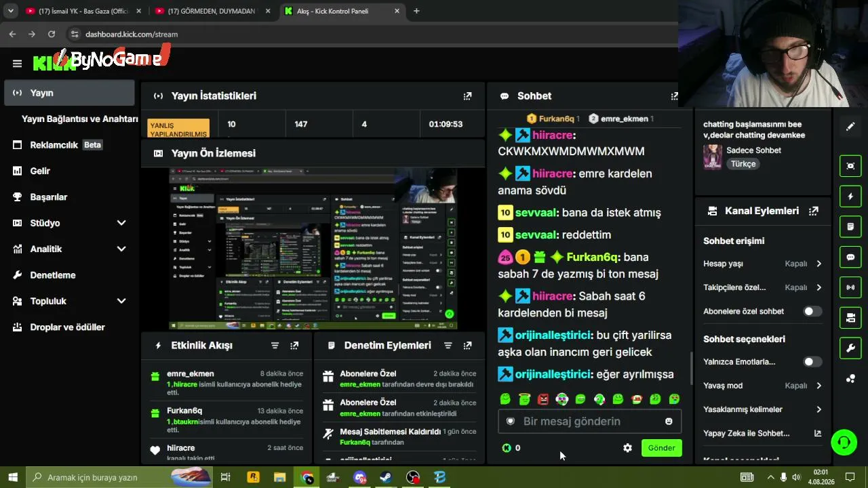Image resolution: width=868 pixels, height=488 pixels.
Task: Go to Gelir page
Action: coord(70,171)
